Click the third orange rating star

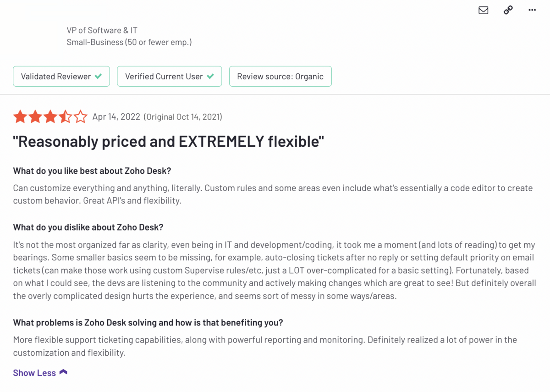point(50,117)
